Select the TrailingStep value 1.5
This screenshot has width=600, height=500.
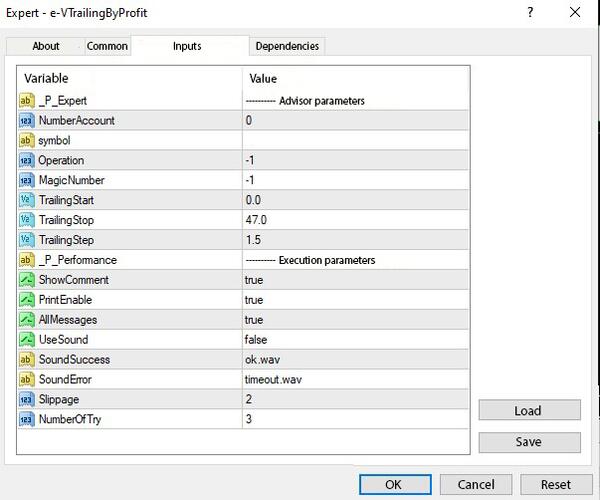coord(355,240)
